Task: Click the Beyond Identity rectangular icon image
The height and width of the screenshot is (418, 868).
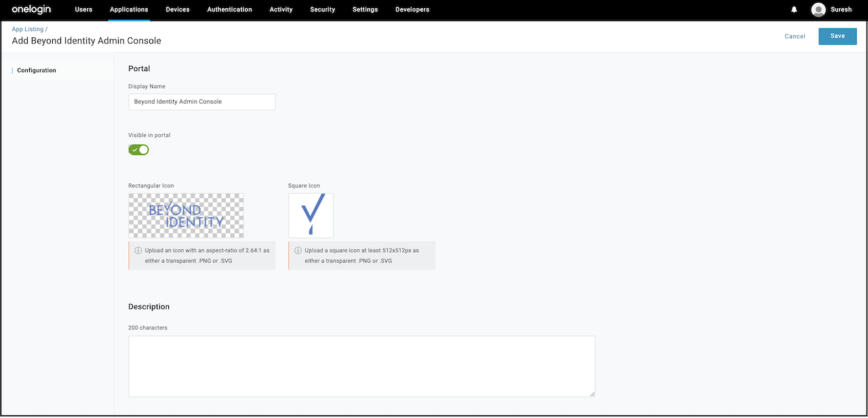Action: tap(186, 215)
